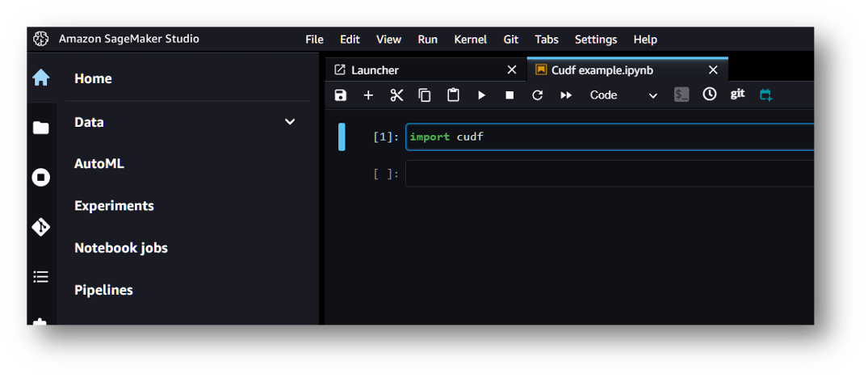
Task: Create notebook job calendar icon
Action: point(765,94)
